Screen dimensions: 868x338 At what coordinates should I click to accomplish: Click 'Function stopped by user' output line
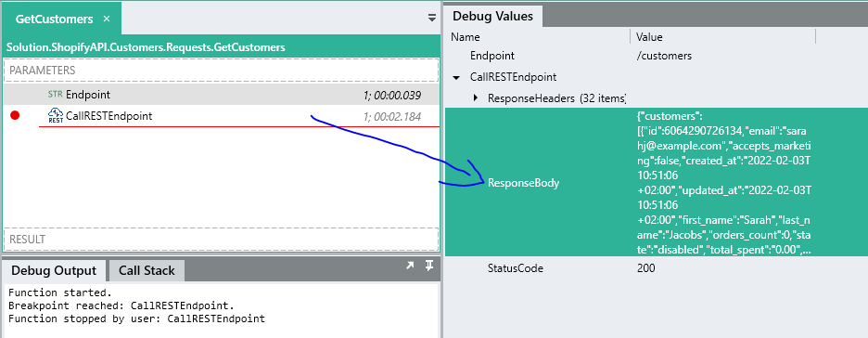tap(136, 318)
